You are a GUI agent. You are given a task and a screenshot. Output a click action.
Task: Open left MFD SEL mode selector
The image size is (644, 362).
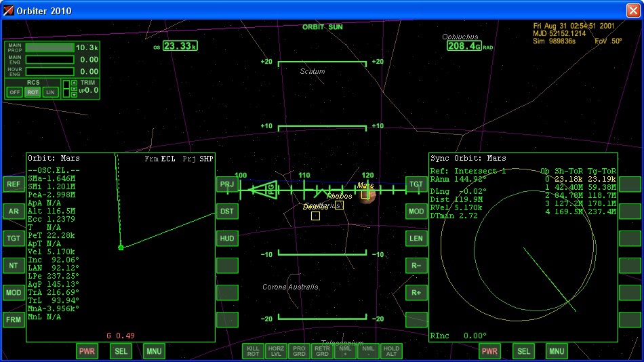121,351
